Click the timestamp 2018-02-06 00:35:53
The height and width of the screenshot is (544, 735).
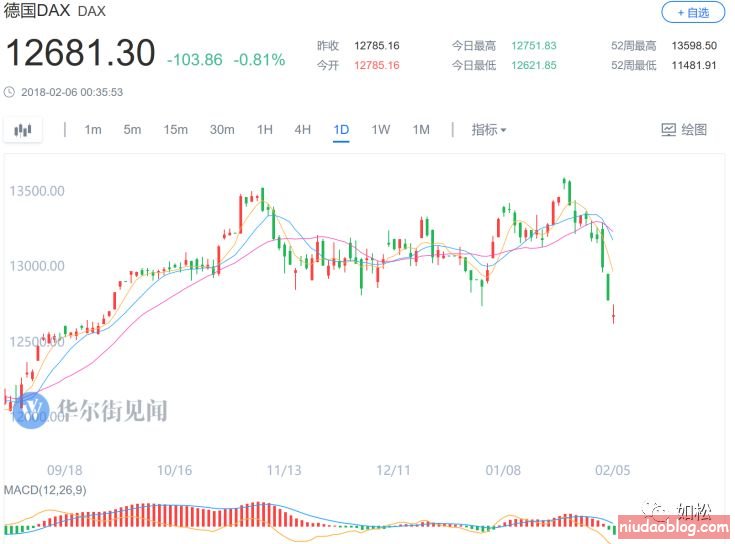(72, 92)
